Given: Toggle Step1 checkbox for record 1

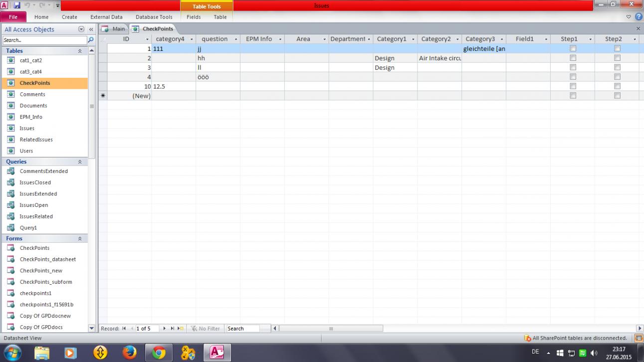Looking at the screenshot, I should [x=573, y=49].
